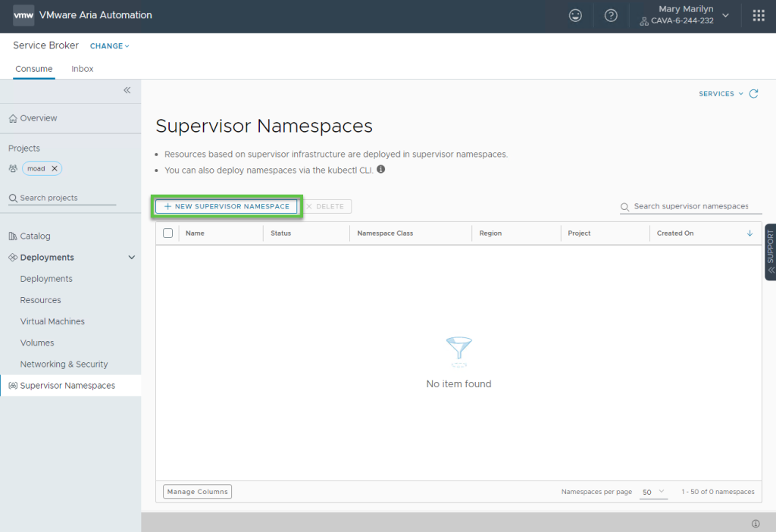The width and height of the screenshot is (776, 532).
Task: Click the Manage Columns button
Action: click(x=197, y=492)
